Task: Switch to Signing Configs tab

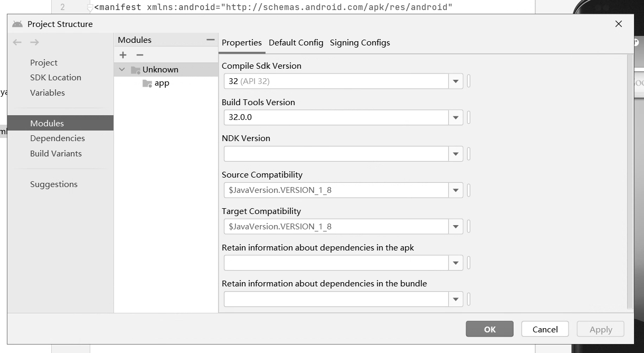Action: click(x=360, y=42)
